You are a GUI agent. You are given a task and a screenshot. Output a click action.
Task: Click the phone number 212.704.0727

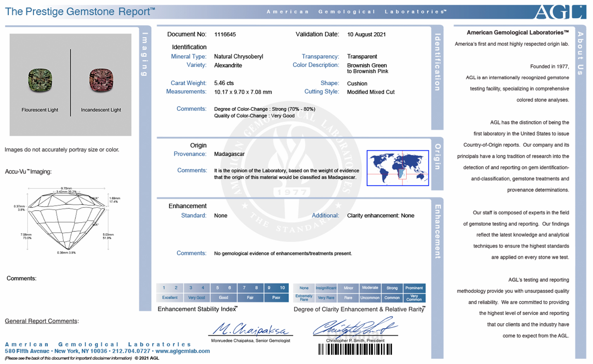132,351
